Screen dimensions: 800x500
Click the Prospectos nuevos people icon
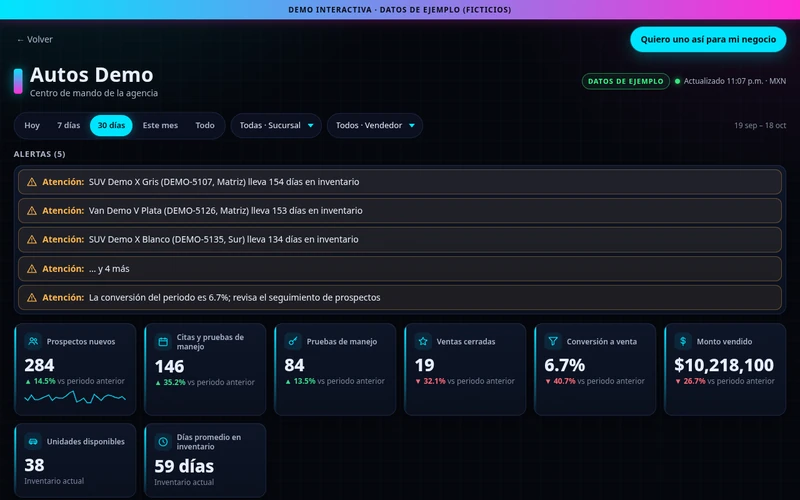(33, 341)
